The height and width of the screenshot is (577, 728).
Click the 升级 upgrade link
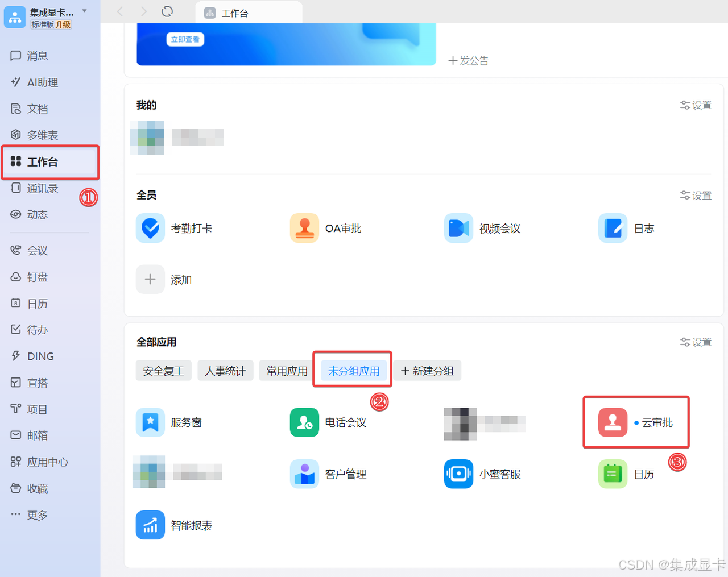click(63, 24)
